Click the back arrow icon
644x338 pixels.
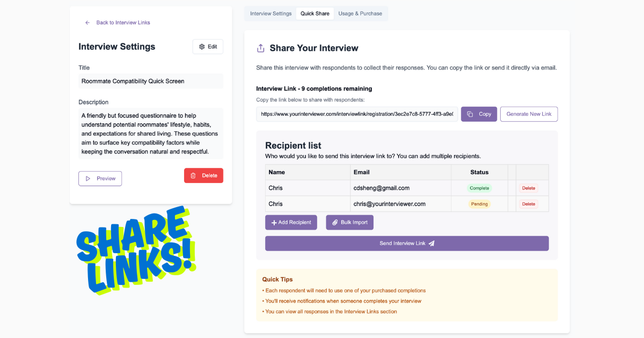coord(87,23)
